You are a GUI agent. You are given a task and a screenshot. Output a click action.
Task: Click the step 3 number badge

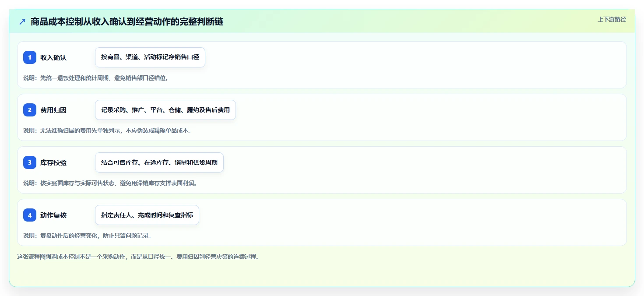click(30, 162)
